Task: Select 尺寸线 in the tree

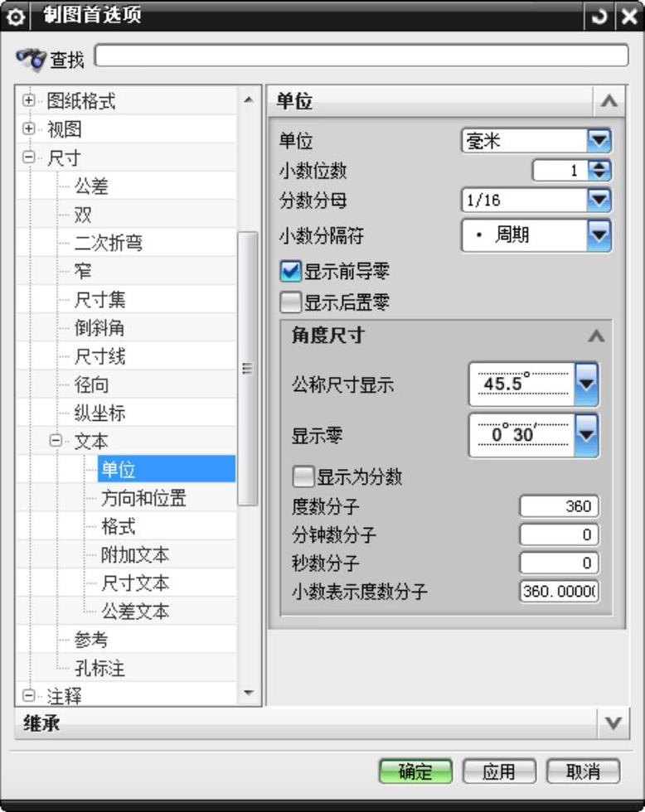Action: click(x=100, y=356)
